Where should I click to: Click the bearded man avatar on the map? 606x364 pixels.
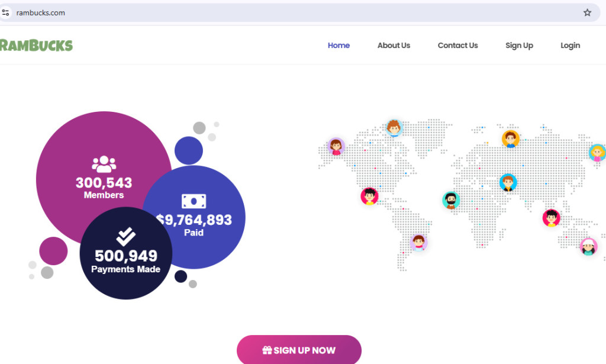click(x=451, y=201)
